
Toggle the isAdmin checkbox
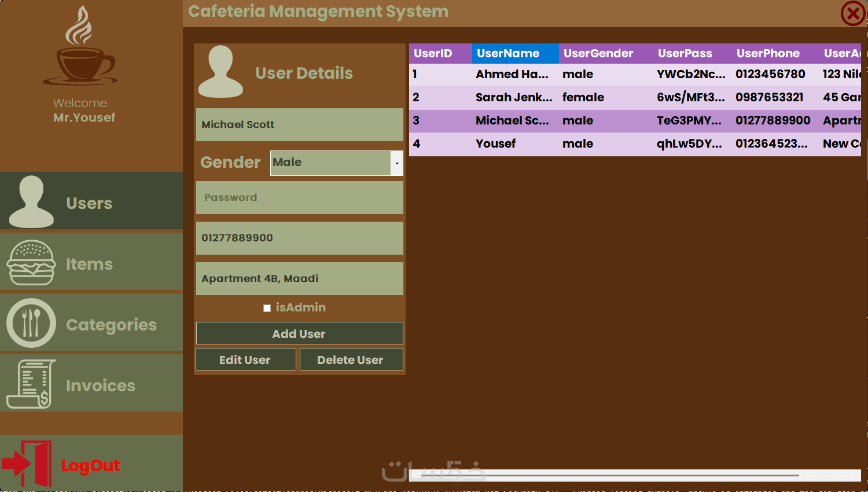coord(267,308)
